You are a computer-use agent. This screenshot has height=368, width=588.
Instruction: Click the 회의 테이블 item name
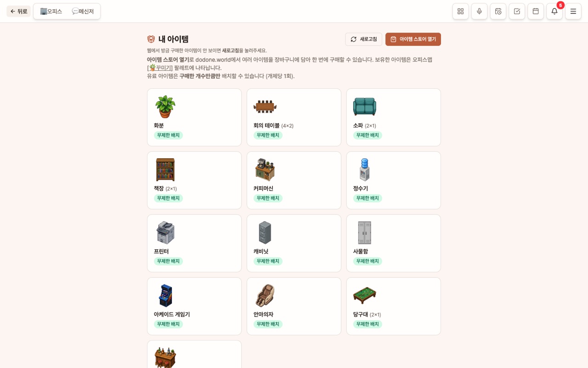coord(266,126)
